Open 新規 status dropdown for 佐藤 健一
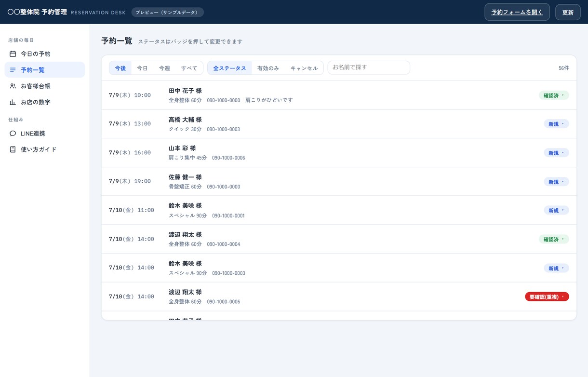This screenshot has width=588, height=377. click(556, 182)
